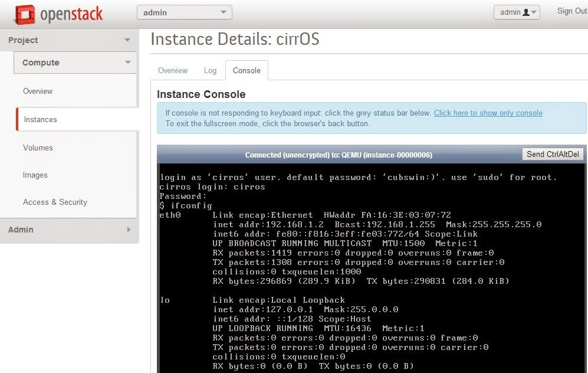Click the Sign Out link
This screenshot has width=588, height=373.
[x=572, y=11]
